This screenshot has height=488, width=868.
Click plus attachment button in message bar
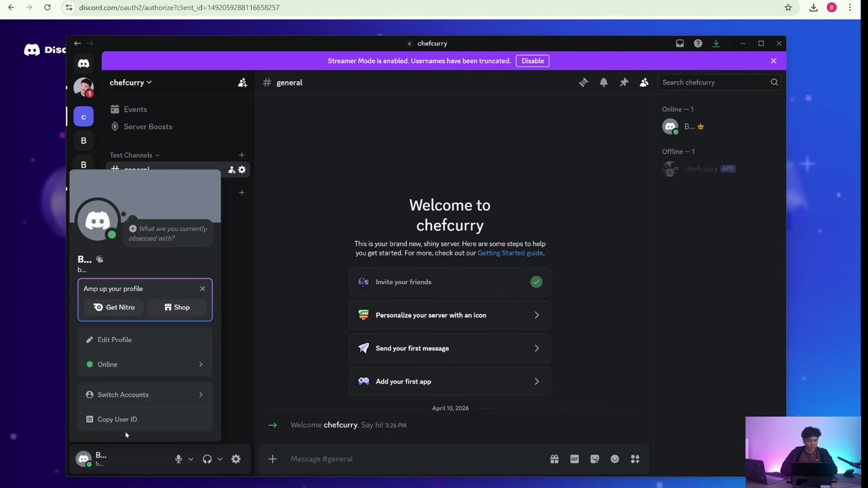pos(273,459)
